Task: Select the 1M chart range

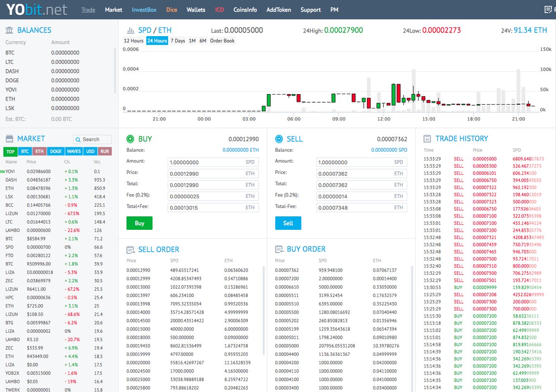Action: (x=192, y=41)
